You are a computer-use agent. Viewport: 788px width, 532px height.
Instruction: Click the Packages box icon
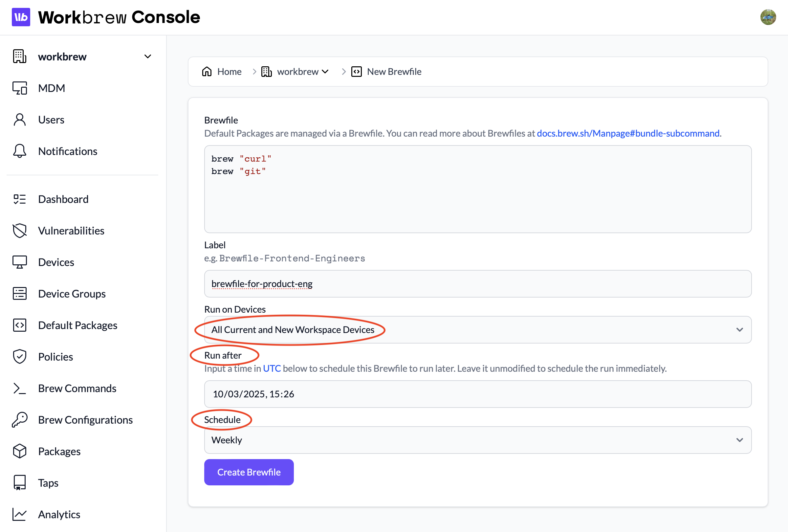(x=20, y=451)
